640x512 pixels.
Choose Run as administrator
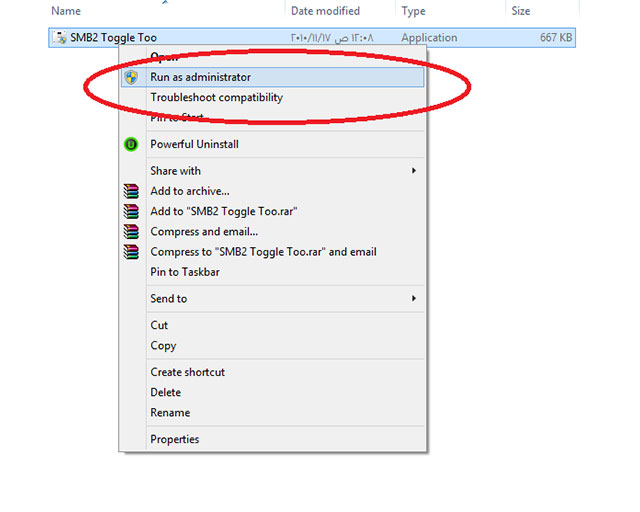tap(273, 77)
